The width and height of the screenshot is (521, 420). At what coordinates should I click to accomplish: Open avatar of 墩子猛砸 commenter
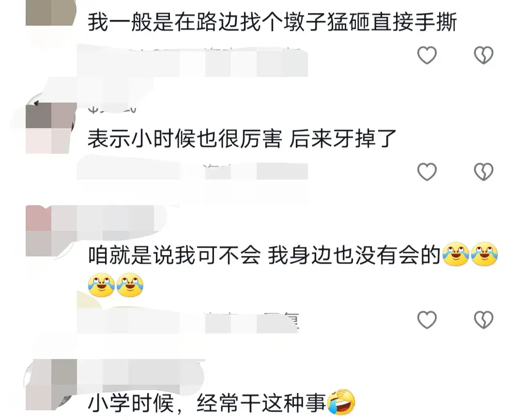click(51, 13)
